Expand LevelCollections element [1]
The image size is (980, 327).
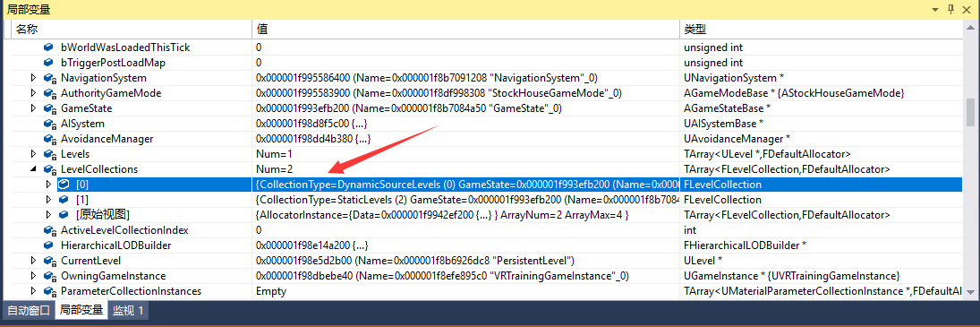pyautogui.click(x=48, y=200)
